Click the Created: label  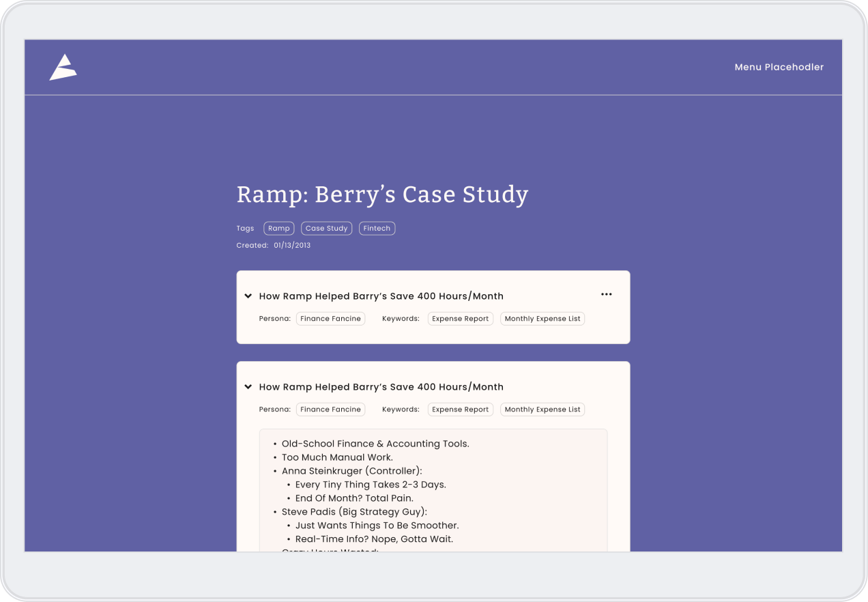coord(252,245)
